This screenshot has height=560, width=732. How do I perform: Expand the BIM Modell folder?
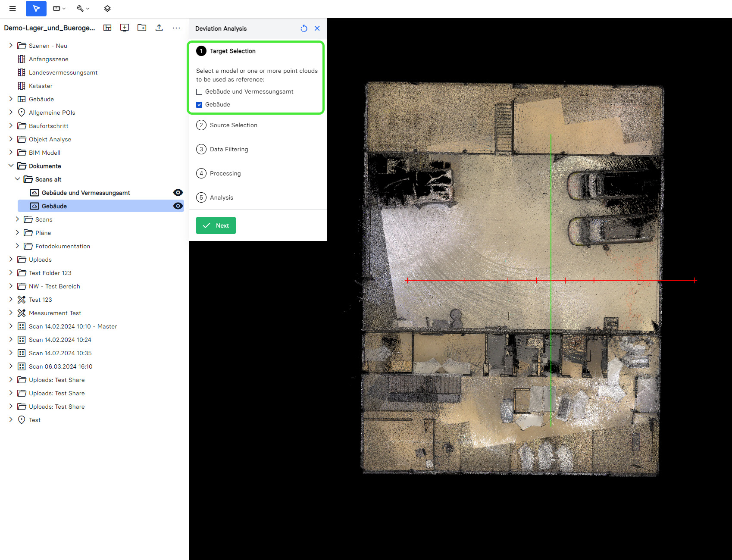[11, 153]
